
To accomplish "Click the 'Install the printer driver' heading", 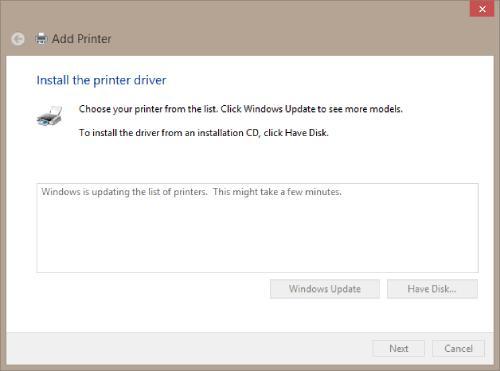I will point(101,80).
